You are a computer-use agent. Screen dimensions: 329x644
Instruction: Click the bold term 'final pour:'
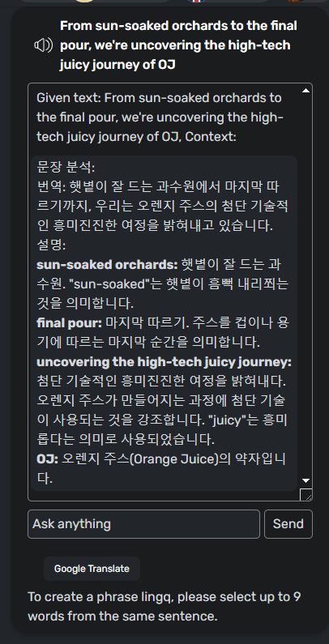pyautogui.click(x=70, y=323)
